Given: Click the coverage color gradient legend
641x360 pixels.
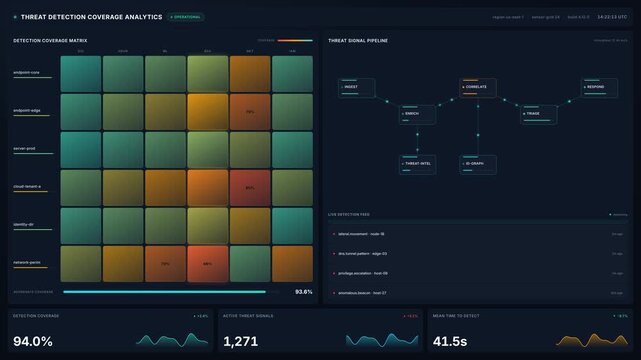Looking at the screenshot, I should pyautogui.click(x=295, y=40).
